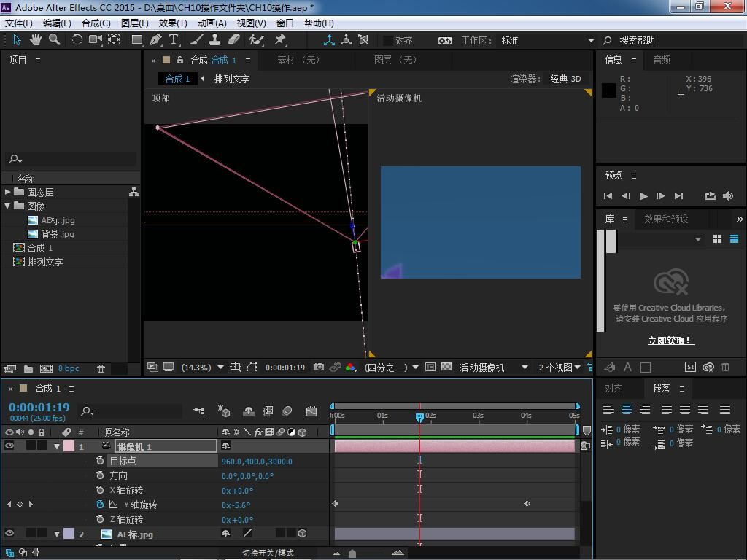Select the Rotation tool
747x560 pixels.
(x=77, y=40)
